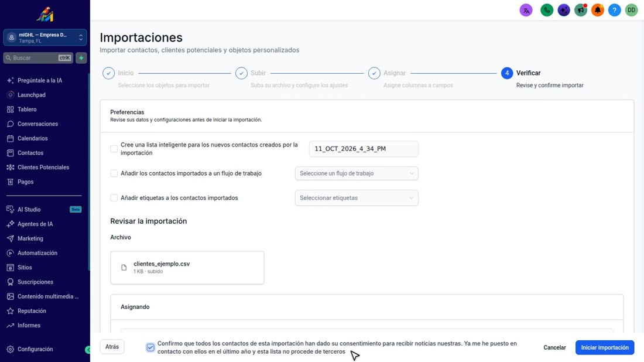Click the Pagos receipt icon
The height and width of the screenshot is (362, 644).
coord(11,182)
